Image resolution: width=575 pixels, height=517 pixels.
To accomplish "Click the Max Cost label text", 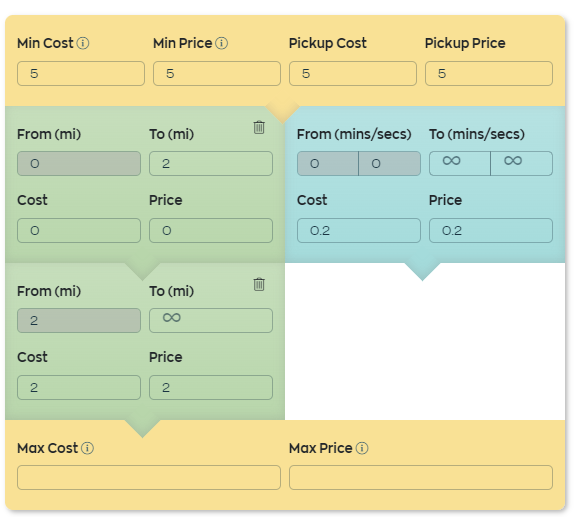I will tap(48, 448).
